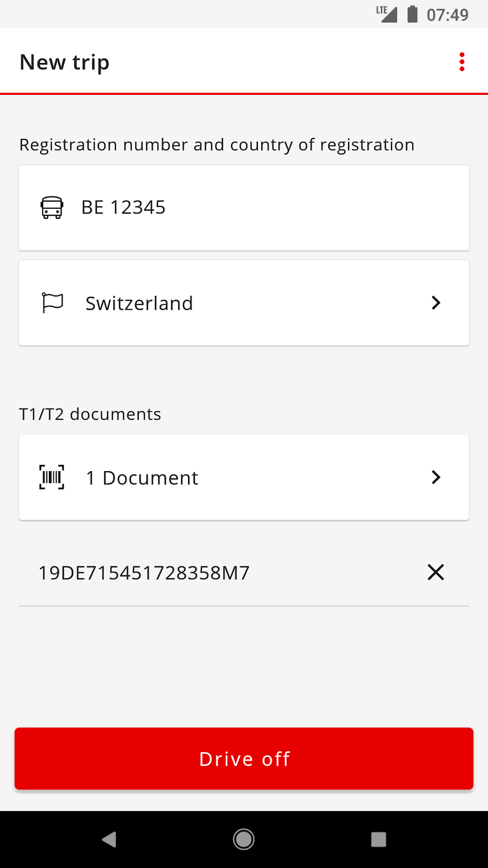Remove document 19DE715451728358M7 with X
The height and width of the screenshot is (868, 488).
(435, 572)
